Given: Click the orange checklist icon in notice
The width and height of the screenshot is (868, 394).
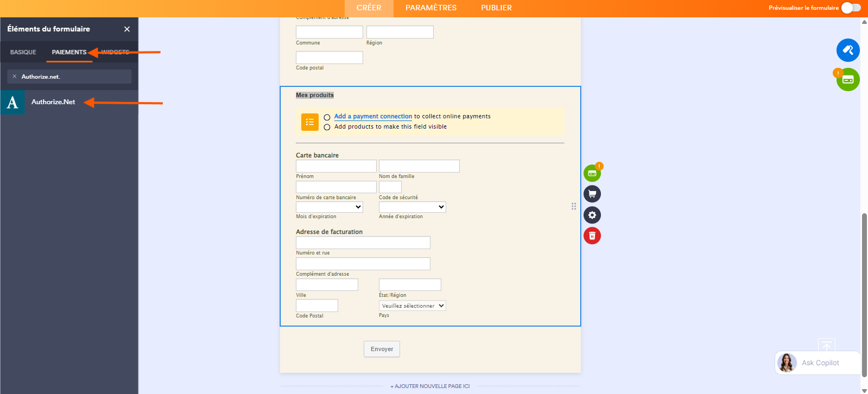Looking at the screenshot, I should point(310,122).
